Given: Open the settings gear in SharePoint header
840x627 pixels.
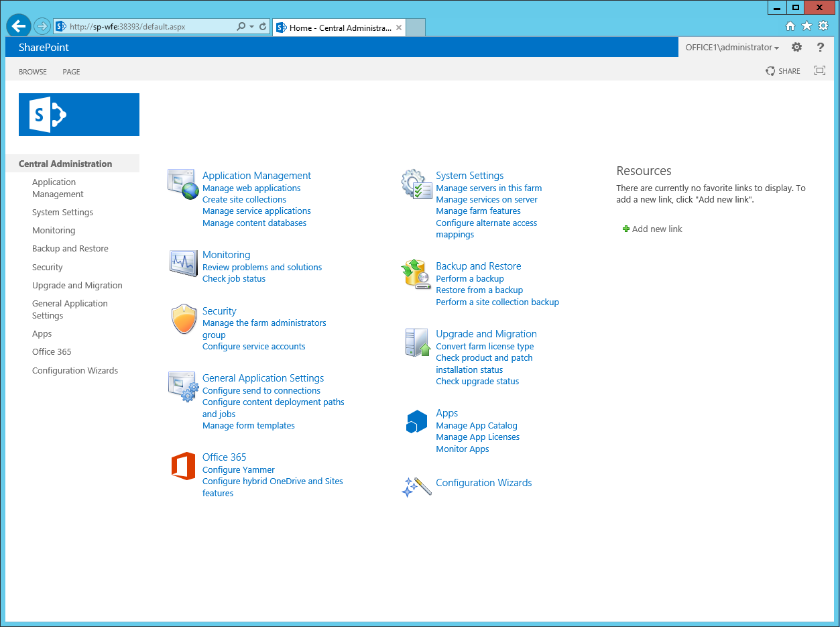Looking at the screenshot, I should point(796,48).
